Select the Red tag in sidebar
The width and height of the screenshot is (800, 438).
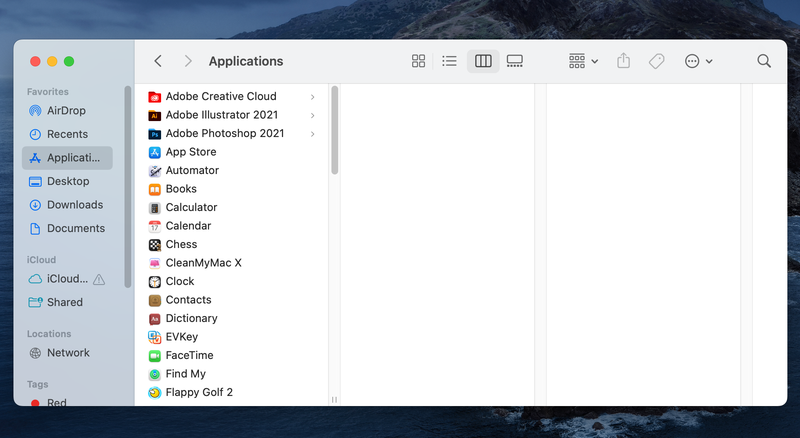(x=67, y=402)
